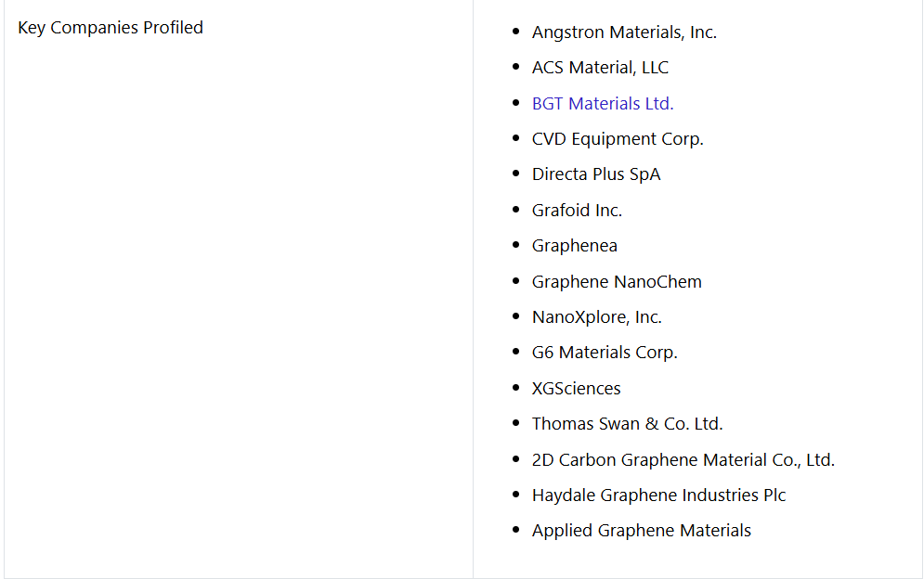The image size is (924, 579).
Task: Click bullet beside XGSciences
Action: click(x=516, y=387)
